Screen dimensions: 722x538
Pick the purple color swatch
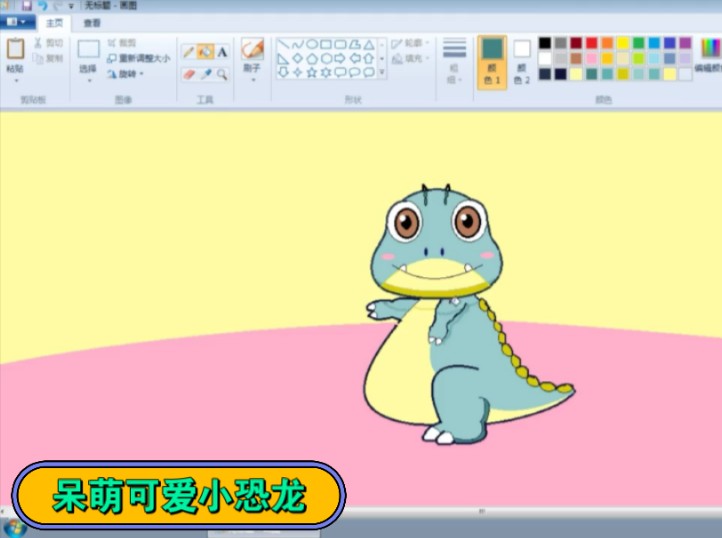(685, 43)
